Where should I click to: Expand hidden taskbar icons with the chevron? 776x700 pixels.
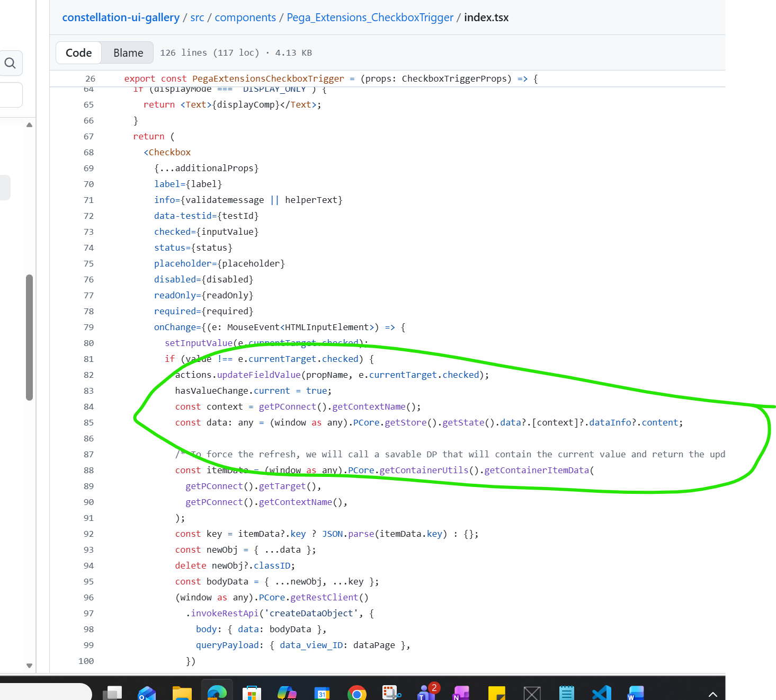click(x=712, y=694)
